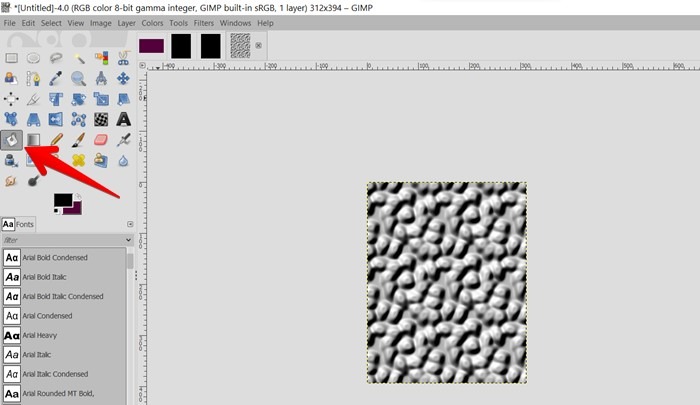700x405 pixels.
Task: Select the Zoom magnifier tool
Action: (x=79, y=79)
